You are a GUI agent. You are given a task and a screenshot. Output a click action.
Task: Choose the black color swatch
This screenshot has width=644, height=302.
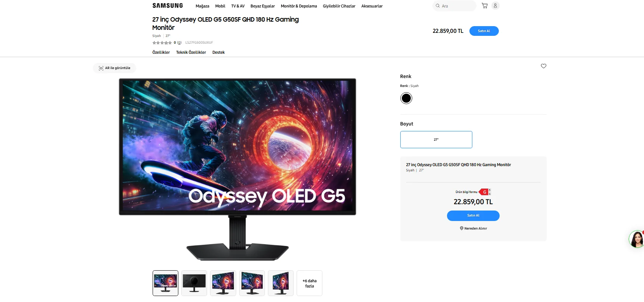click(406, 98)
